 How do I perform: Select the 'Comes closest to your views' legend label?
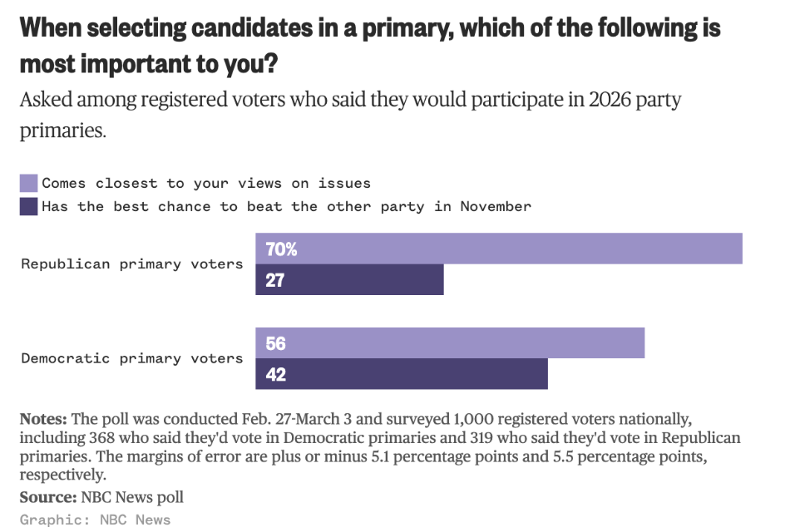pyautogui.click(x=206, y=183)
